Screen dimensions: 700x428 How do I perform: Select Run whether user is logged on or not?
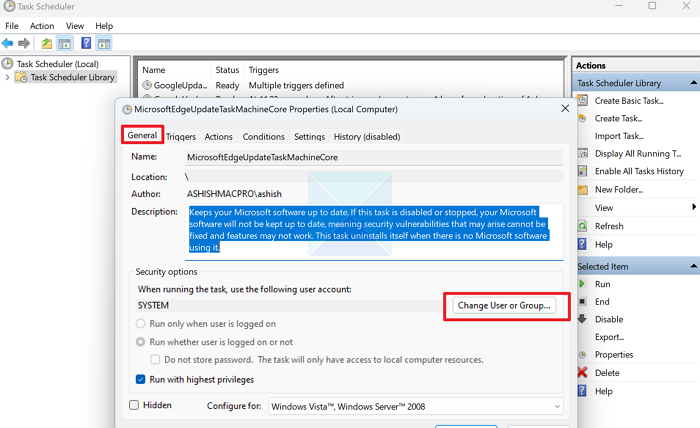click(x=141, y=342)
